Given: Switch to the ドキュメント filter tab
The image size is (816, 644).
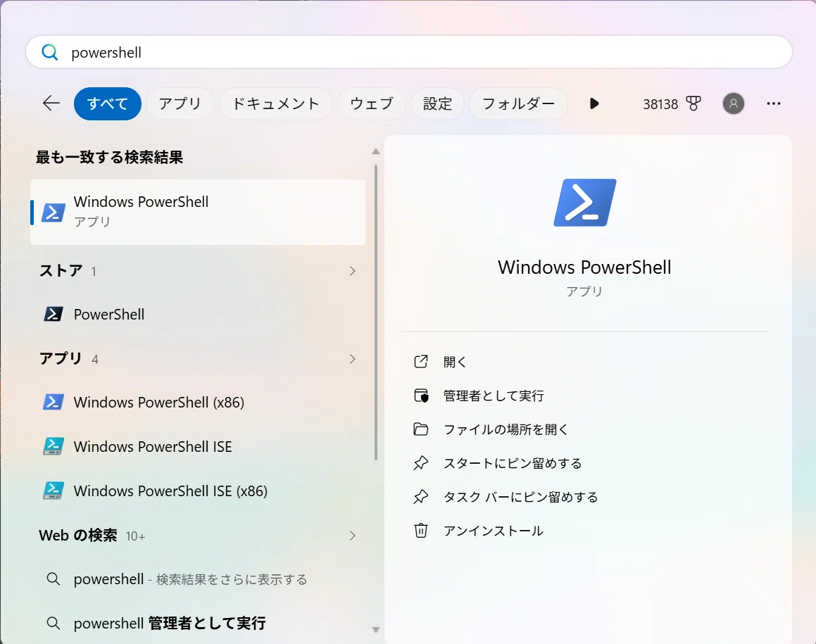Looking at the screenshot, I should click(276, 103).
